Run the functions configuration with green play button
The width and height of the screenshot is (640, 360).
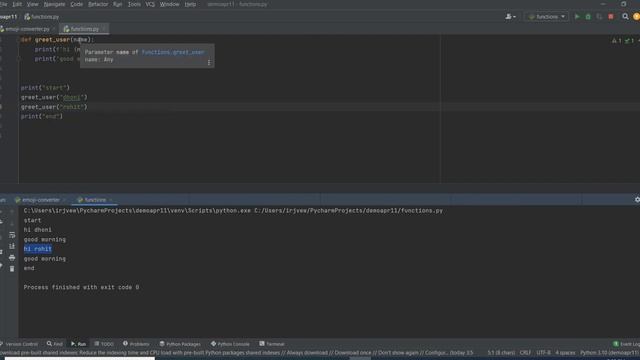click(577, 17)
